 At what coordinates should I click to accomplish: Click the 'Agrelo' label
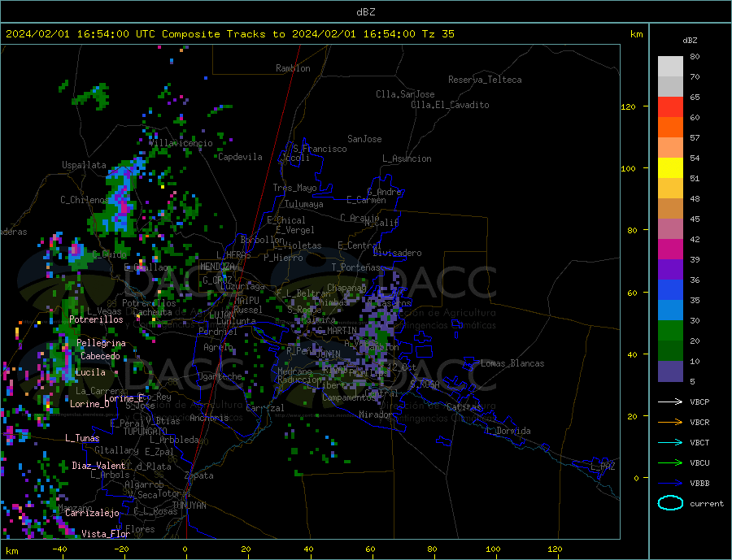pyautogui.click(x=218, y=347)
